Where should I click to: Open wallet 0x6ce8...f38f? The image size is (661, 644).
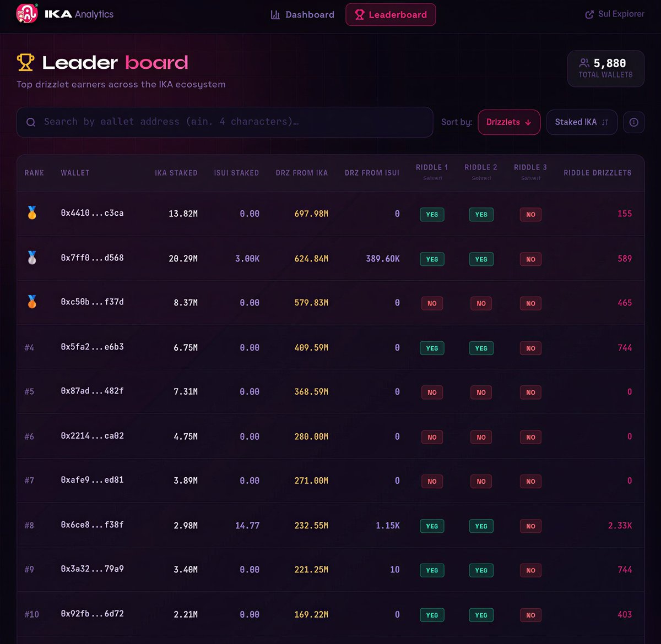(92, 525)
